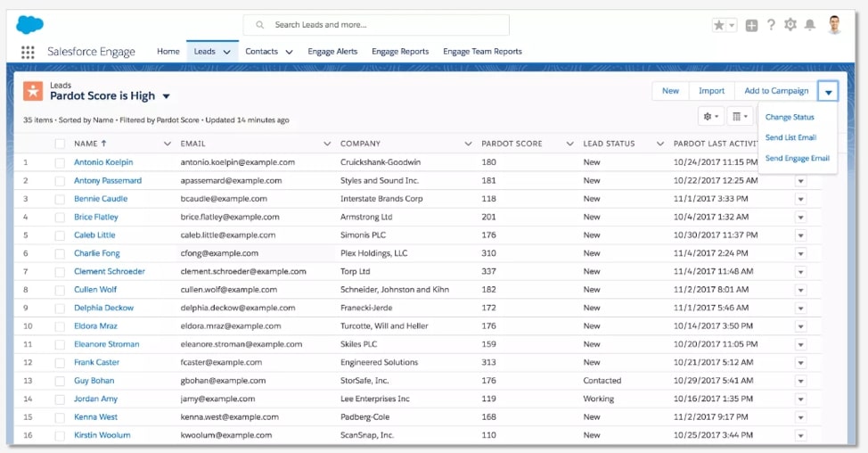868x453 pixels.
Task: Open row actions for Charlie Fong
Action: click(x=800, y=253)
